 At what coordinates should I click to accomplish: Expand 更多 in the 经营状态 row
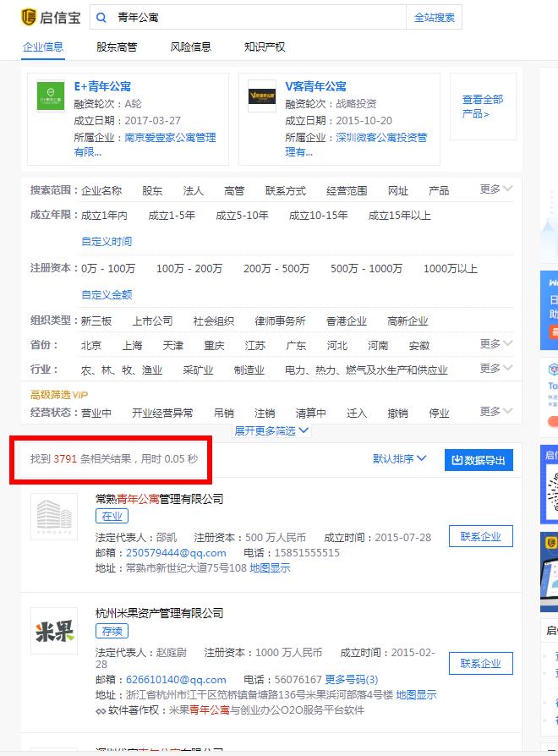(495, 411)
